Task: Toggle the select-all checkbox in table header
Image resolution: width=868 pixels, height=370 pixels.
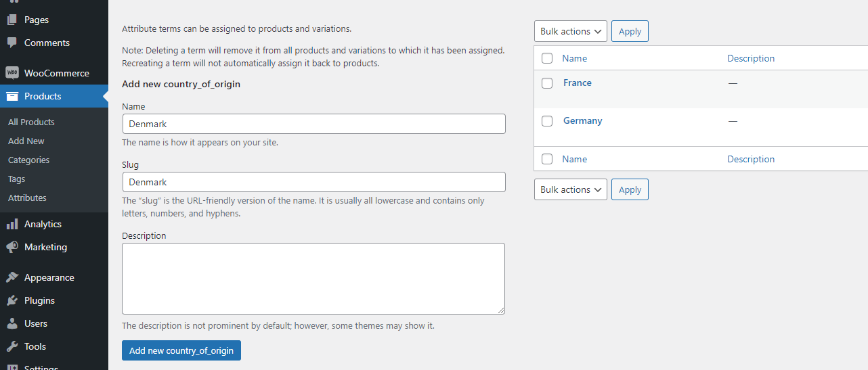Action: point(547,58)
